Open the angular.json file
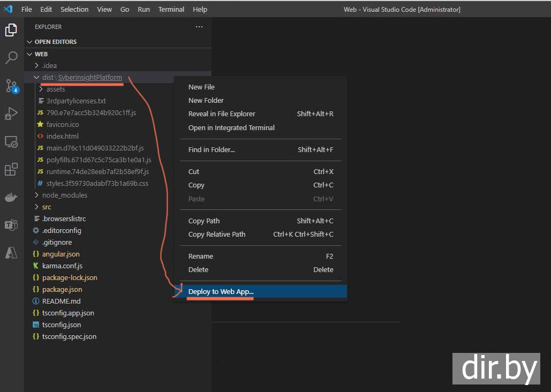551x392 pixels. pyautogui.click(x=61, y=254)
